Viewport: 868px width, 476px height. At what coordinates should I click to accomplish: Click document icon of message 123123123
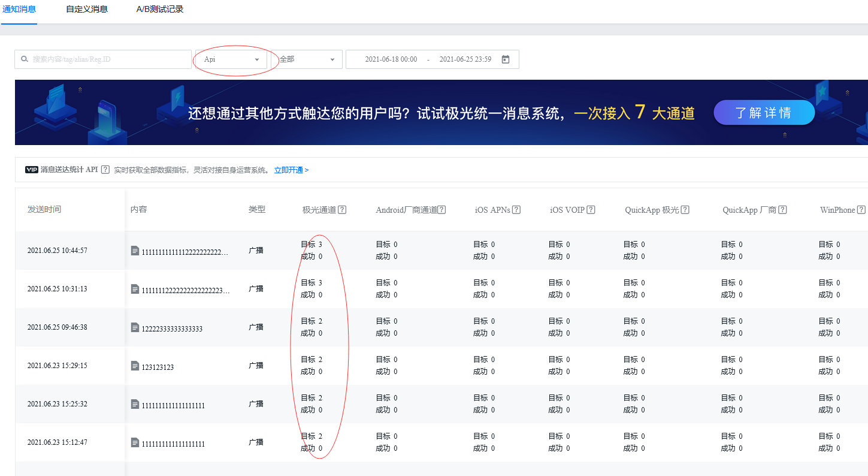[x=135, y=366]
